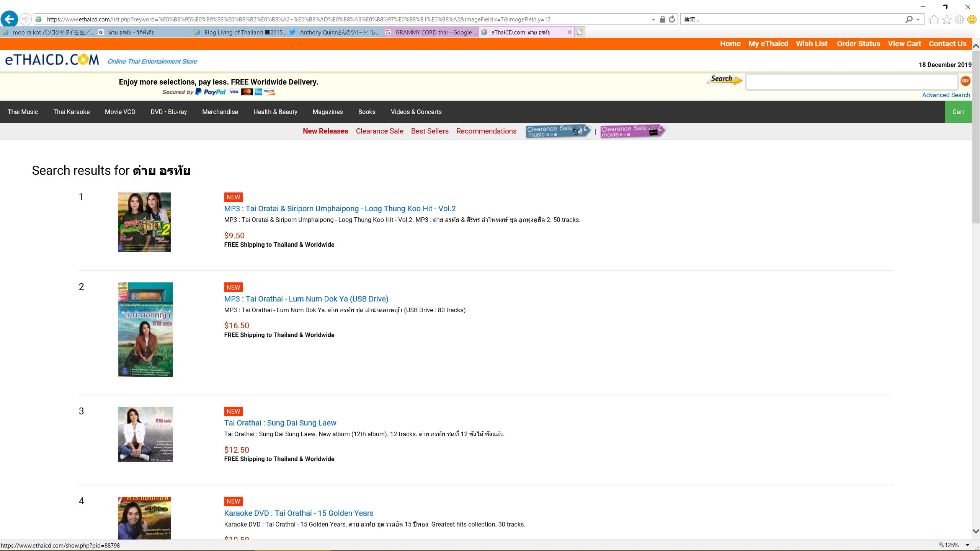Open the Home link in orange bar
This screenshot has width=980, height=551.
(x=730, y=44)
